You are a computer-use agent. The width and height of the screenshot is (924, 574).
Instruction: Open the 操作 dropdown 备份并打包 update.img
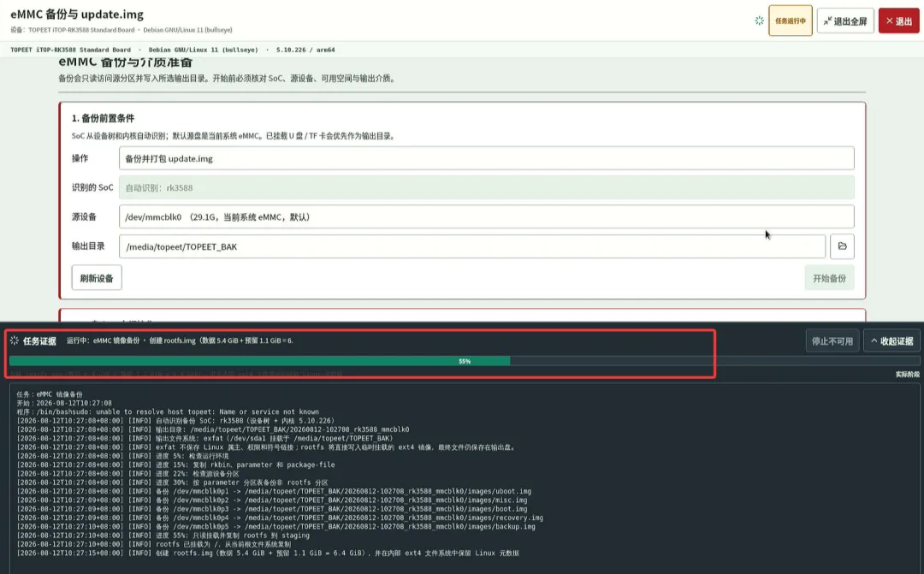pyautogui.click(x=486, y=158)
